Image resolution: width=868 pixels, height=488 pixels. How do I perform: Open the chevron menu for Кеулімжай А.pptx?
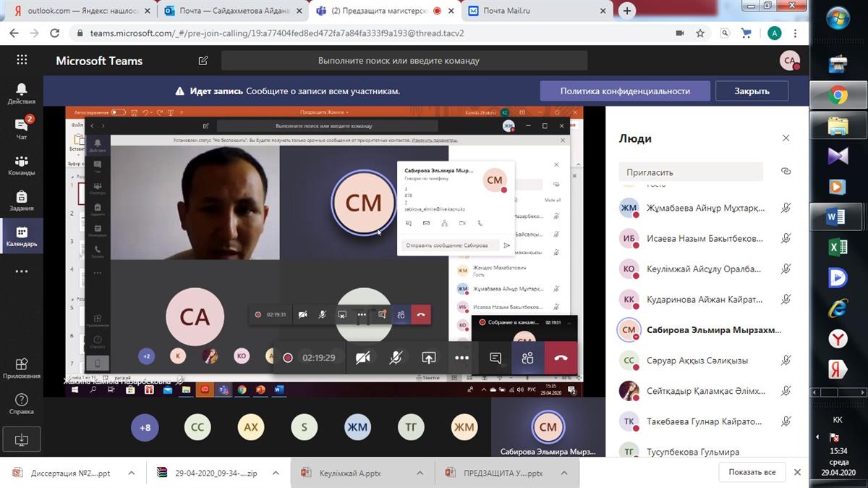[419, 473]
